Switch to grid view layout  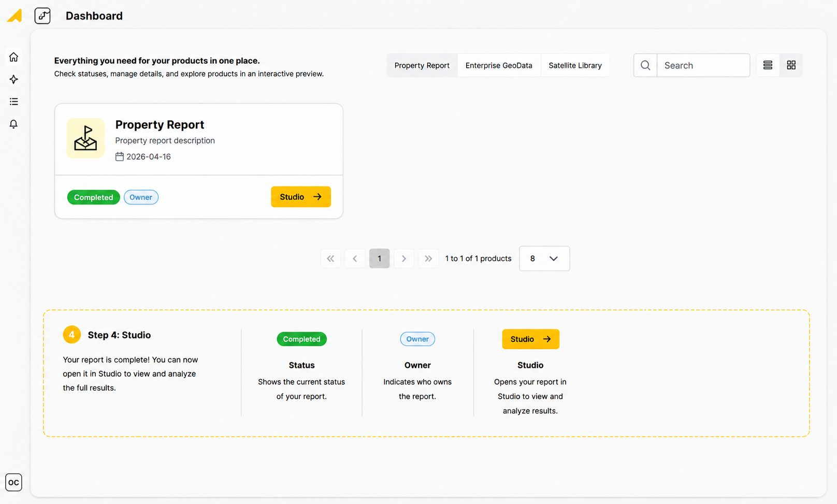[x=791, y=65]
